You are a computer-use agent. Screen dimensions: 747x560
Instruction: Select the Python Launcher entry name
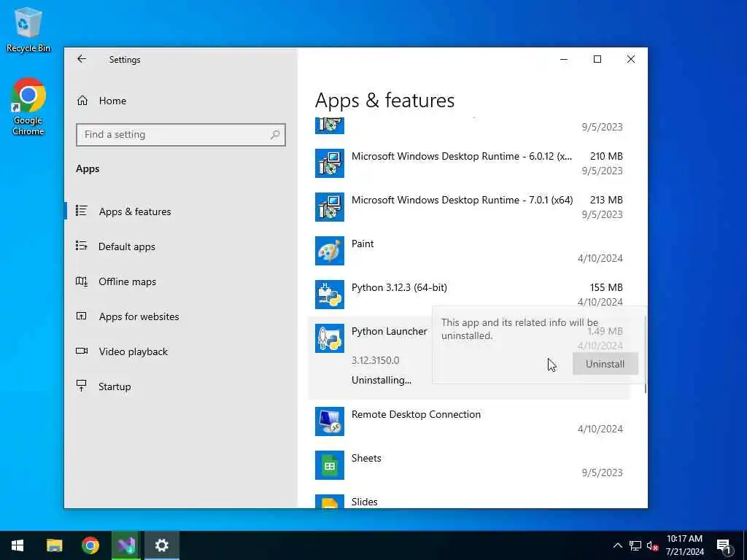click(x=390, y=332)
